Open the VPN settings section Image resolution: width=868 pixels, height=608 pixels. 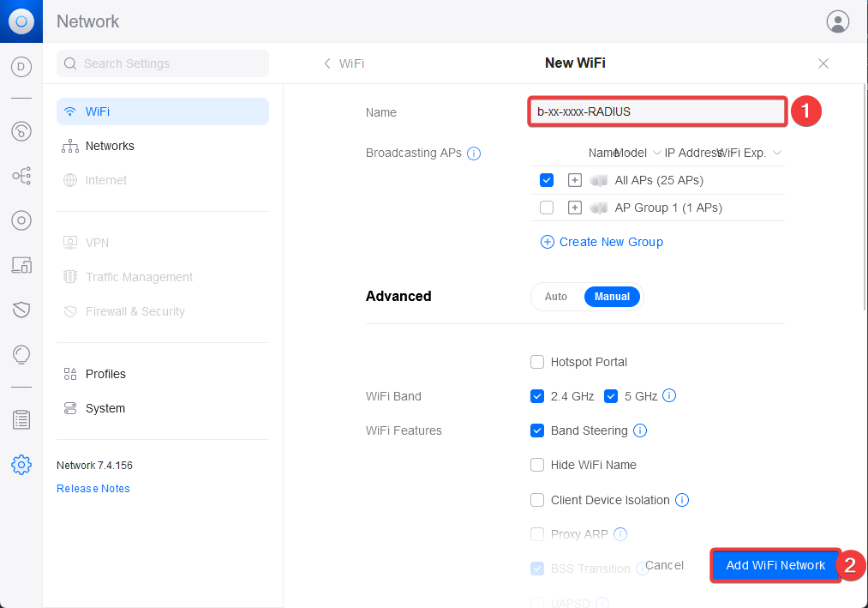[x=163, y=243]
